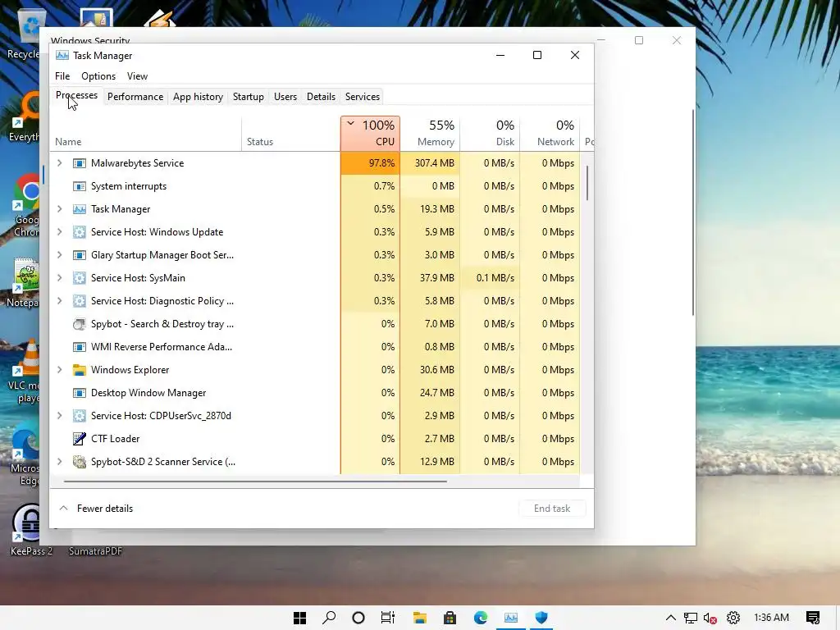Viewport: 840px width, 630px height.
Task: Switch to the Performance tab
Action: (x=135, y=97)
